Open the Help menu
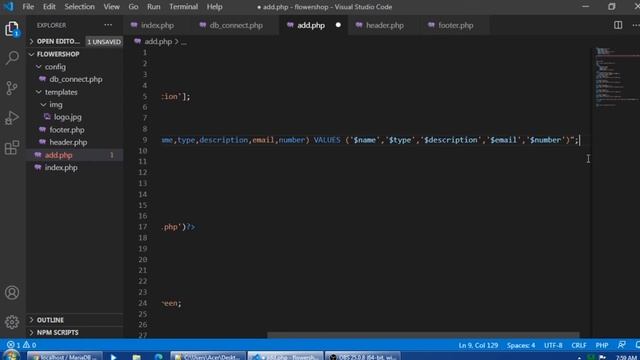 pos(214,7)
